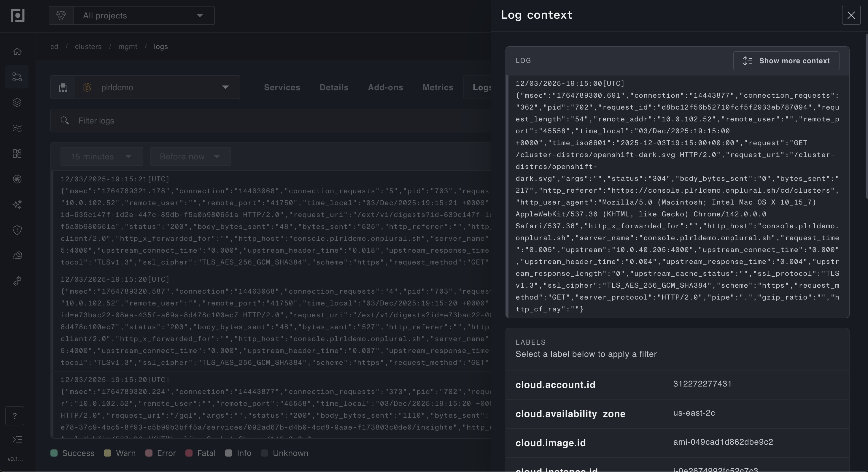Click the cloud cost sidebar icon

17,256
